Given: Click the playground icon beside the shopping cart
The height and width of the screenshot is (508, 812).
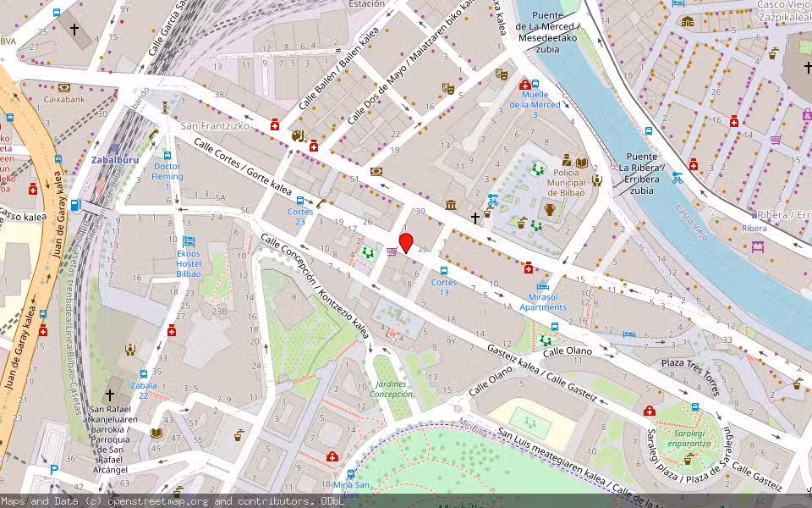Looking at the screenshot, I should pyautogui.click(x=368, y=253).
